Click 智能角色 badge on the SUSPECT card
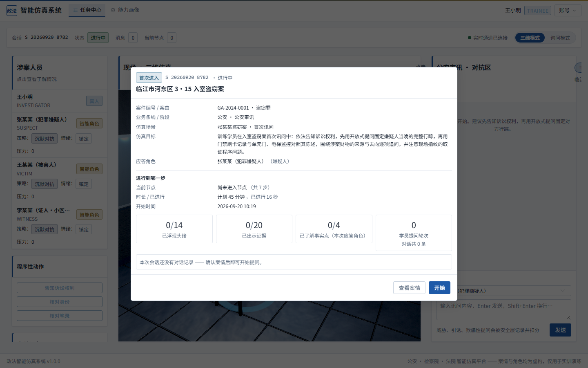The image size is (588, 368). point(89,123)
